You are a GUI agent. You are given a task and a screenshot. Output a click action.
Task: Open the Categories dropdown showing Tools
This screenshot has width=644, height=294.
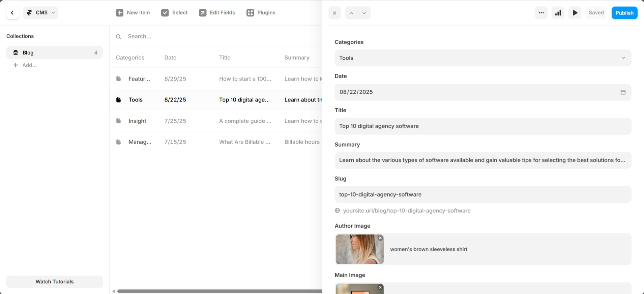(483, 58)
